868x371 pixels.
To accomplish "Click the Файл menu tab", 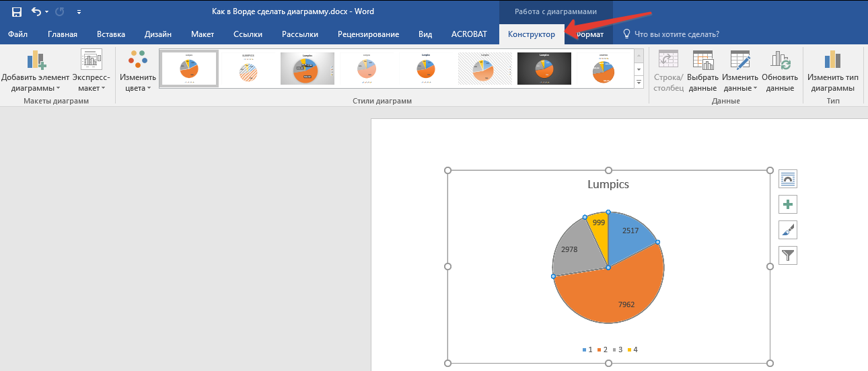I will 18,34.
